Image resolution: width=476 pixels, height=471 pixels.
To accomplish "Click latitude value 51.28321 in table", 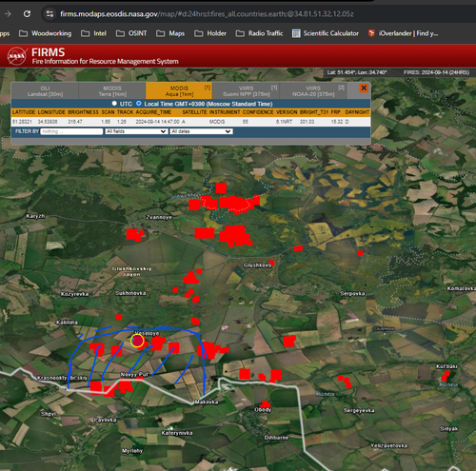I will (x=22, y=122).
